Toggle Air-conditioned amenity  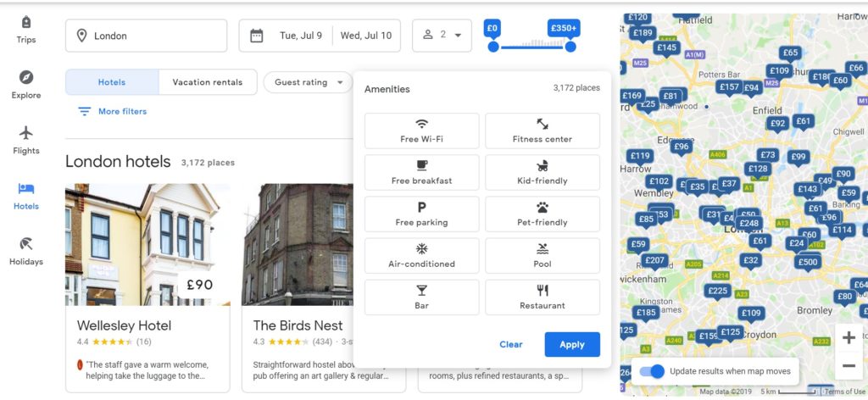[x=422, y=256]
